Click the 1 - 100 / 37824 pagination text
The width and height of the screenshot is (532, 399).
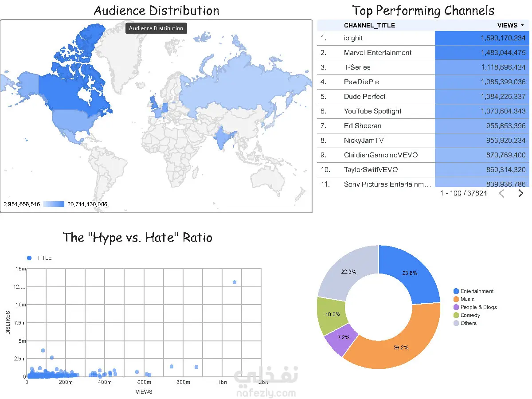coord(463,193)
